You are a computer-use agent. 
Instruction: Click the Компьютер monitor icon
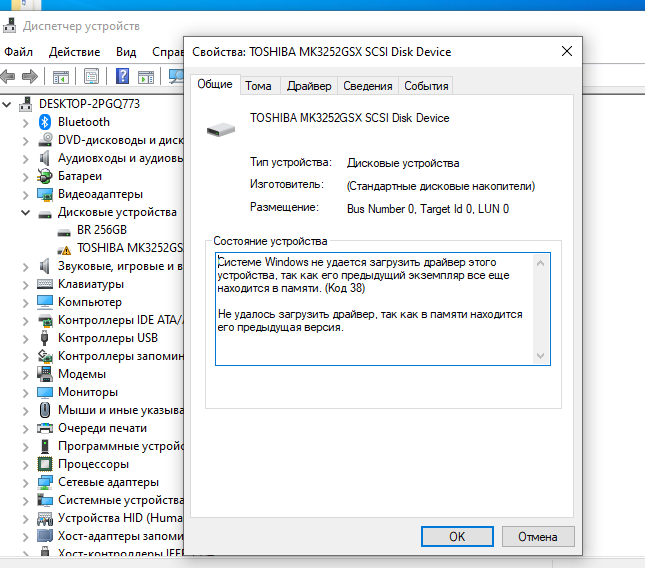coord(45,302)
